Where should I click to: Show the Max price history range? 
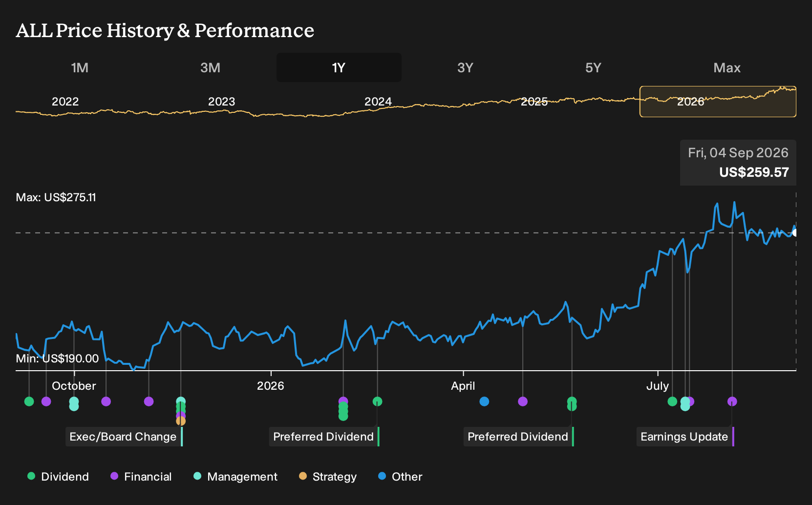tap(727, 67)
